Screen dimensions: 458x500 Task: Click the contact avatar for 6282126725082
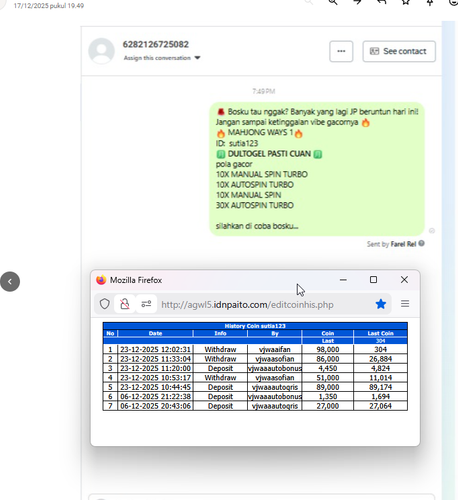click(101, 51)
